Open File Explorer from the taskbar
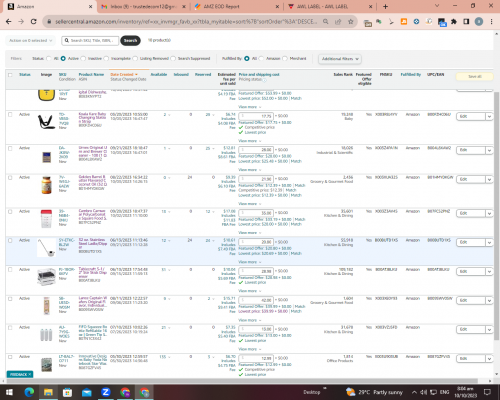 click(48, 392)
